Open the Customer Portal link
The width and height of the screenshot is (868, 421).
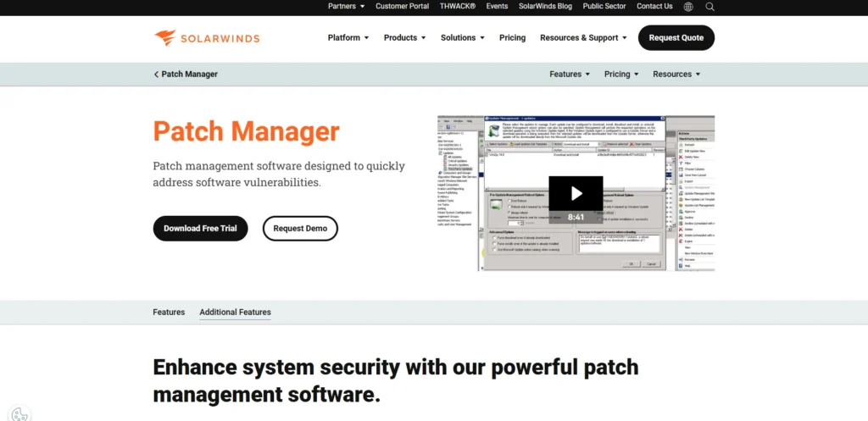(x=403, y=6)
